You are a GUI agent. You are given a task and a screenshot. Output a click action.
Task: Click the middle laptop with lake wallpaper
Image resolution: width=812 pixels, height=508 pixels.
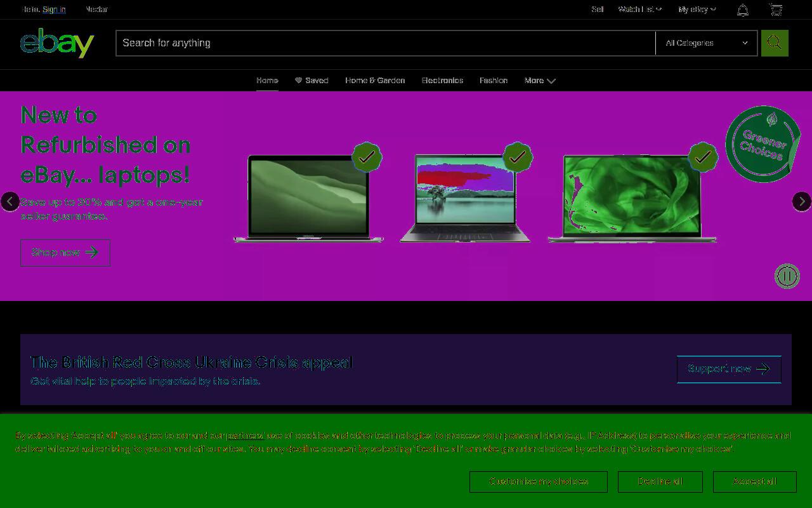coord(465,198)
